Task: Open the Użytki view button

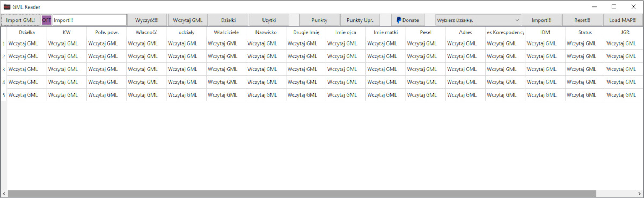Action: pyautogui.click(x=269, y=20)
